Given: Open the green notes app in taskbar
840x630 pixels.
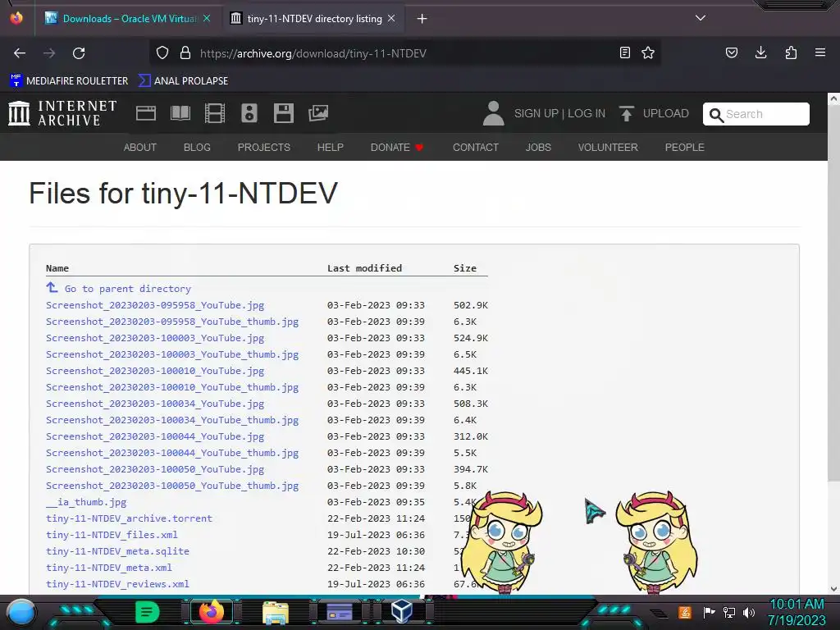Looking at the screenshot, I should [148, 612].
